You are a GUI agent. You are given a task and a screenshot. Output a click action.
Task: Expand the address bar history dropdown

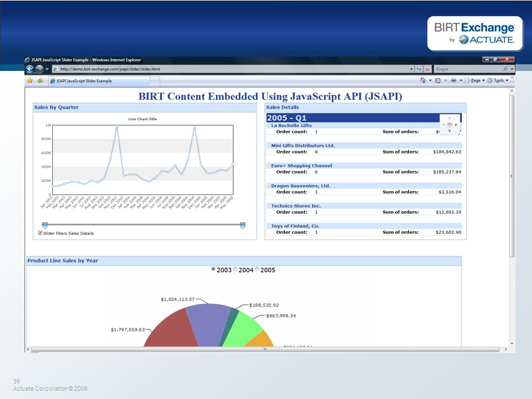[412, 69]
